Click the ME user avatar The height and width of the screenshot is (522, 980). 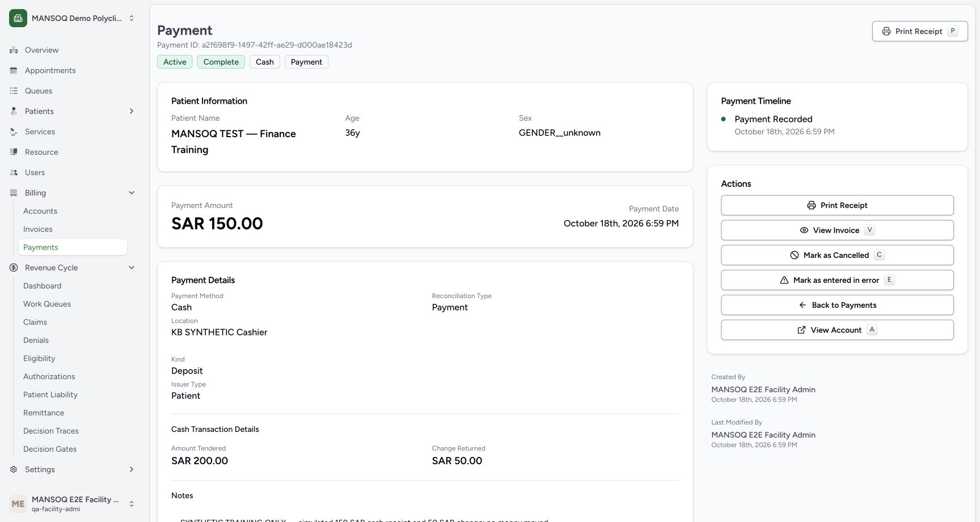click(18, 503)
